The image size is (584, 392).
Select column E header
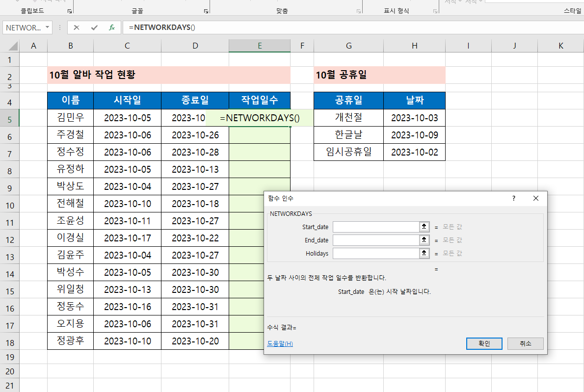(x=260, y=46)
